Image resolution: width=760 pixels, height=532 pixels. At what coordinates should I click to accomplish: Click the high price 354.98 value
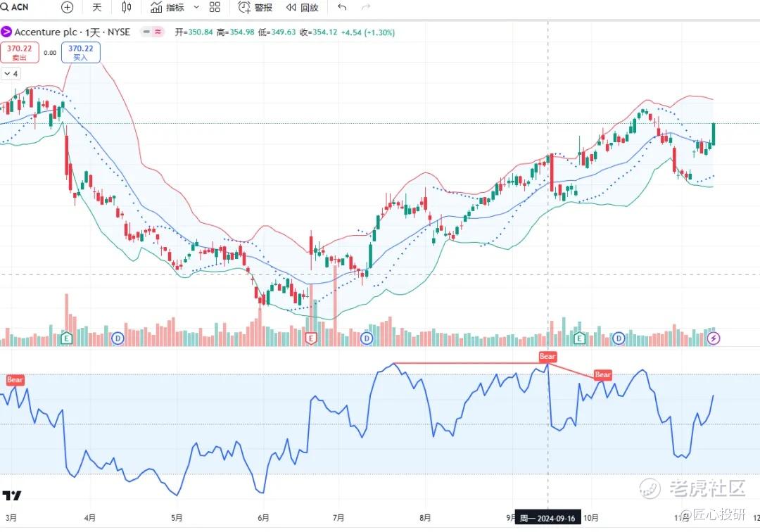coord(241,32)
